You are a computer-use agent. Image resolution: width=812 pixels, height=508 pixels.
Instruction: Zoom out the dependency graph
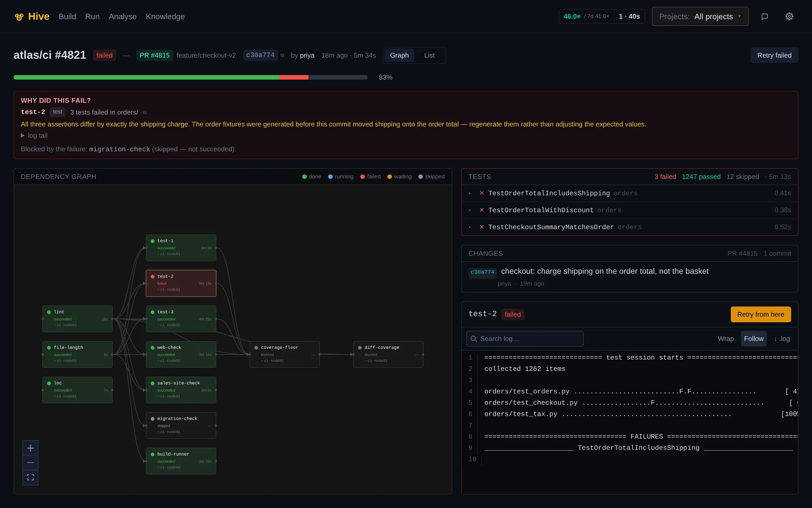pyautogui.click(x=30, y=463)
